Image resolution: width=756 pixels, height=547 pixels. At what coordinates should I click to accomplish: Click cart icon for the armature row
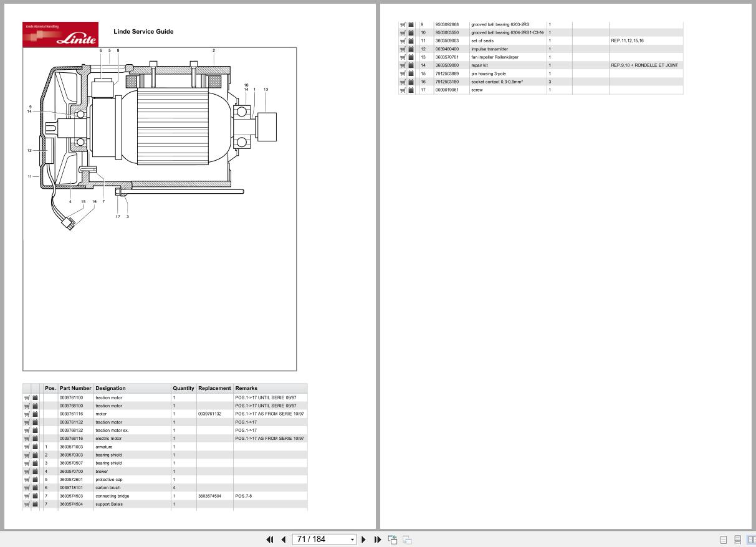tap(27, 447)
